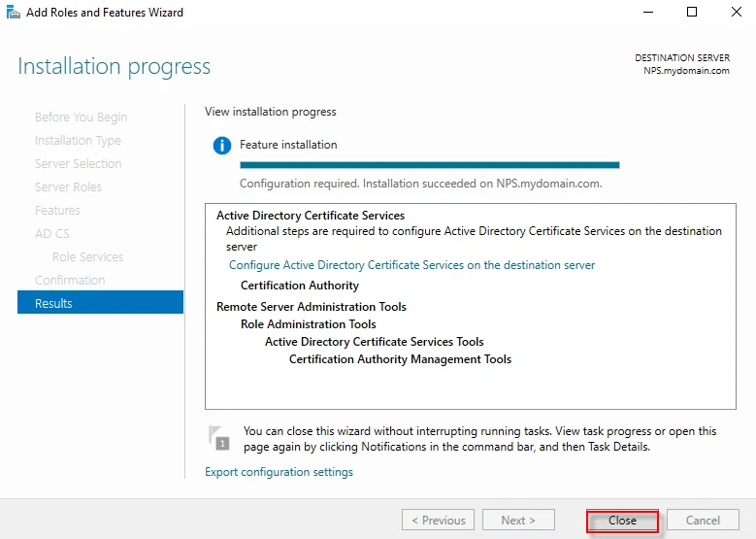Open the Configure Active Directory Certificate Services link
This screenshot has width=756, height=539.
click(x=411, y=265)
